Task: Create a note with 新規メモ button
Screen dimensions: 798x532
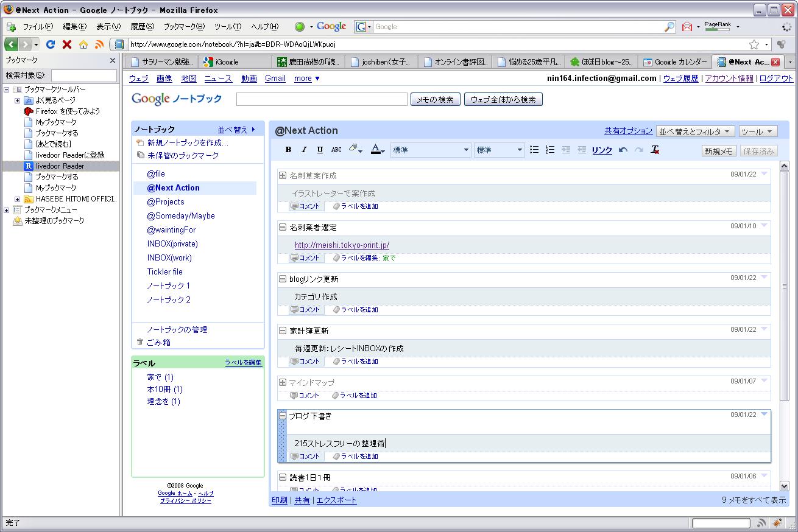Action: [719, 151]
